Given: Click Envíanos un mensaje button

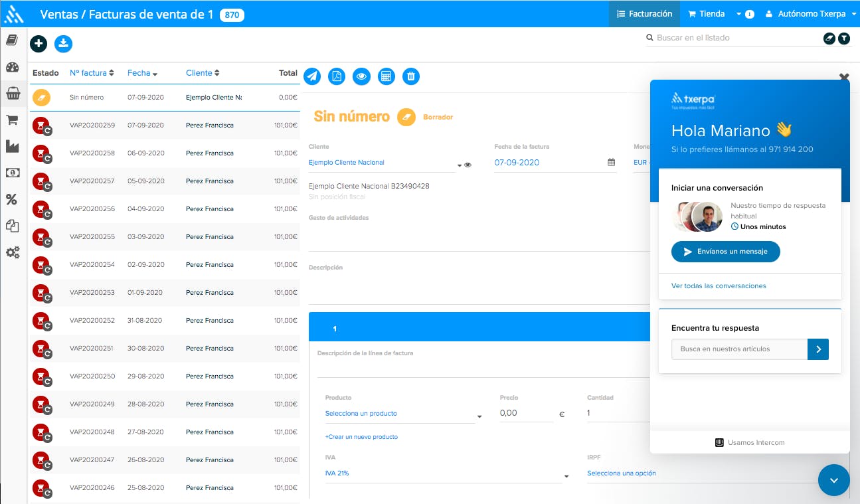Looking at the screenshot, I should (x=725, y=252).
